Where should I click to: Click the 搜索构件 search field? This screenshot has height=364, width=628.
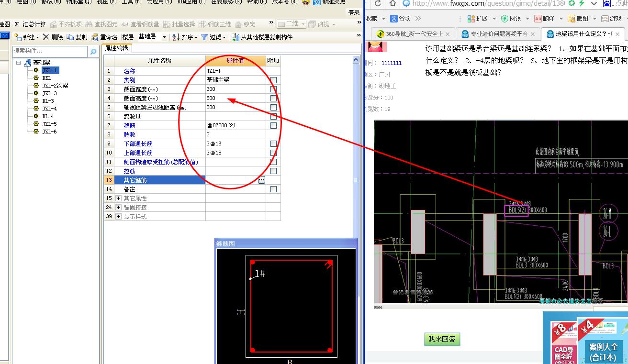coord(50,51)
